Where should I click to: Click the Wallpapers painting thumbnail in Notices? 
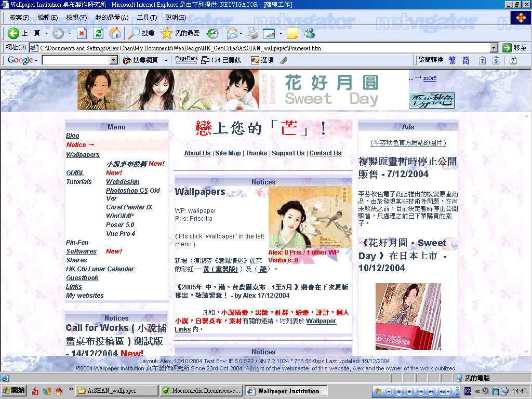310,218
